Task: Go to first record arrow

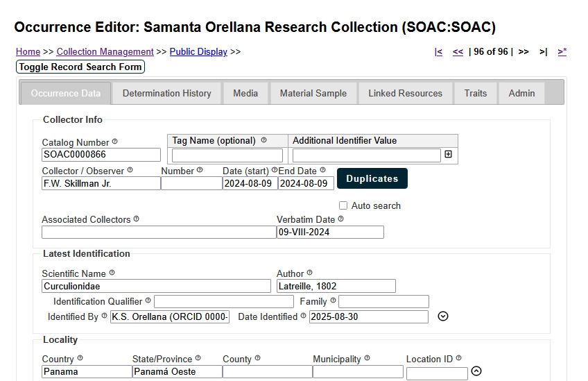Action: coord(438,52)
